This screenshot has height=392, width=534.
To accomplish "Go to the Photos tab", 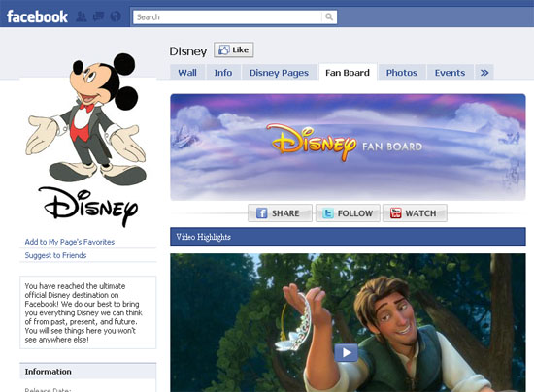I will (x=402, y=73).
